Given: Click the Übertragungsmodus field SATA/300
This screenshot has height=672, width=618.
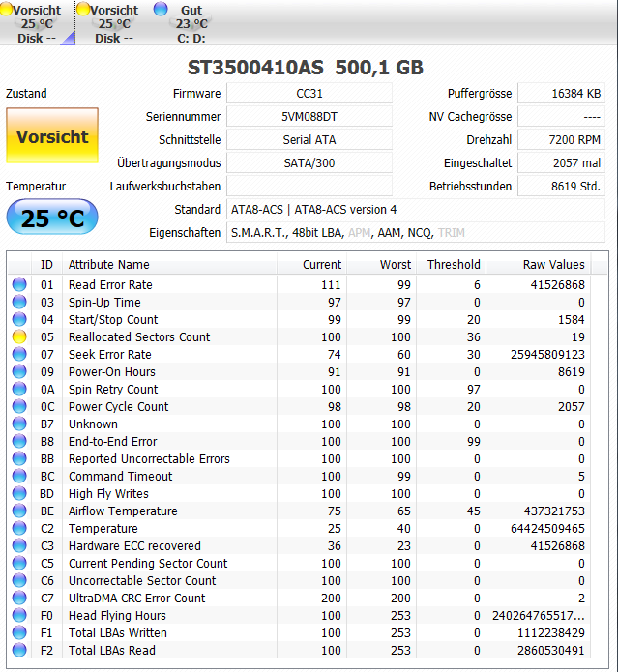Looking at the screenshot, I should coord(309,162).
